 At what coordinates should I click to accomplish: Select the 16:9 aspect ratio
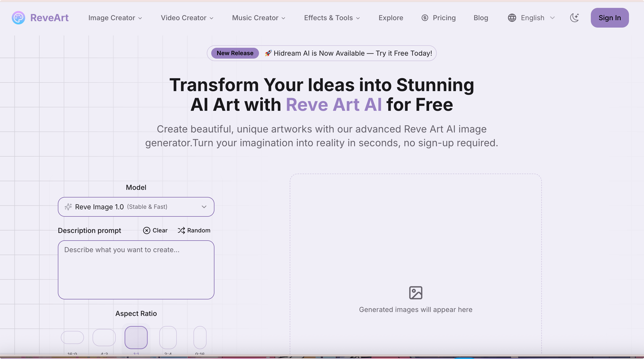point(72,338)
